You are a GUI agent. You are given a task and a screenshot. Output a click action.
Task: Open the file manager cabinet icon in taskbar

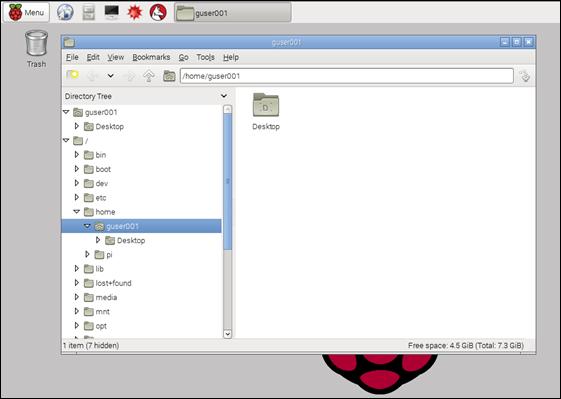coord(88,13)
